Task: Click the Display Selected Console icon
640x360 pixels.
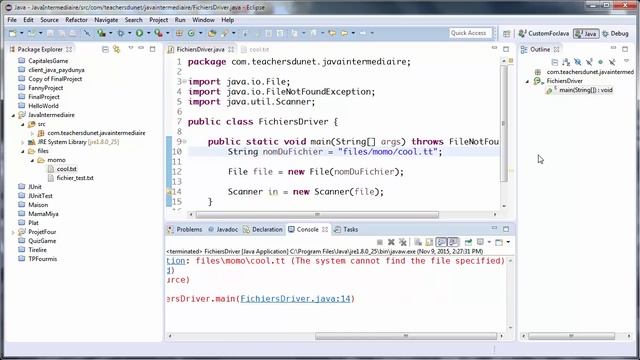Action: point(480,242)
